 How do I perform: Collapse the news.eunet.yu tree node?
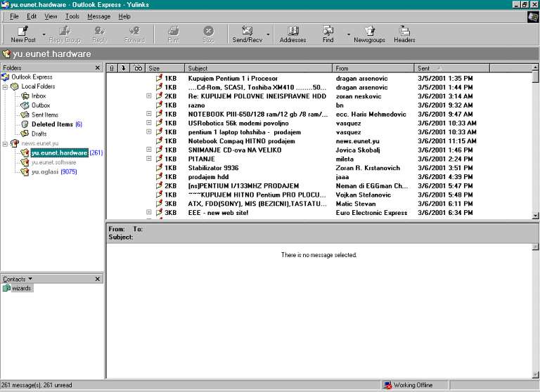[6, 143]
